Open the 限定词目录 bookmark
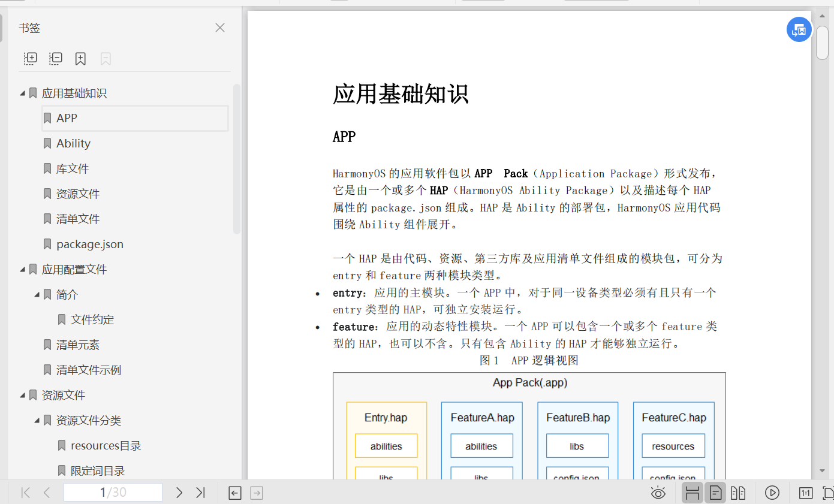Image resolution: width=834 pixels, height=504 pixels. (98, 470)
